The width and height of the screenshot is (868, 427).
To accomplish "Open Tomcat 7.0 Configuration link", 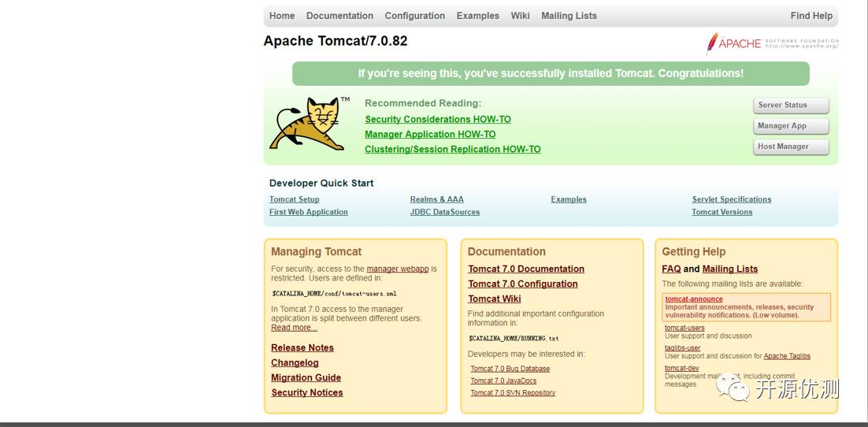I will point(522,284).
